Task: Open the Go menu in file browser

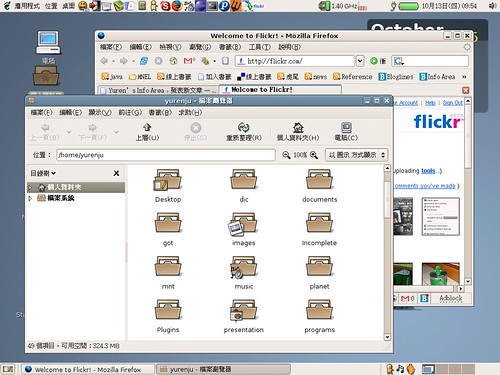Action: point(130,113)
